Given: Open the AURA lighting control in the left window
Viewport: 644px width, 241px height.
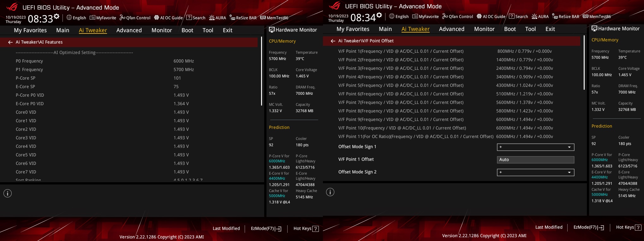Looking at the screenshot, I should pyautogui.click(x=218, y=18).
